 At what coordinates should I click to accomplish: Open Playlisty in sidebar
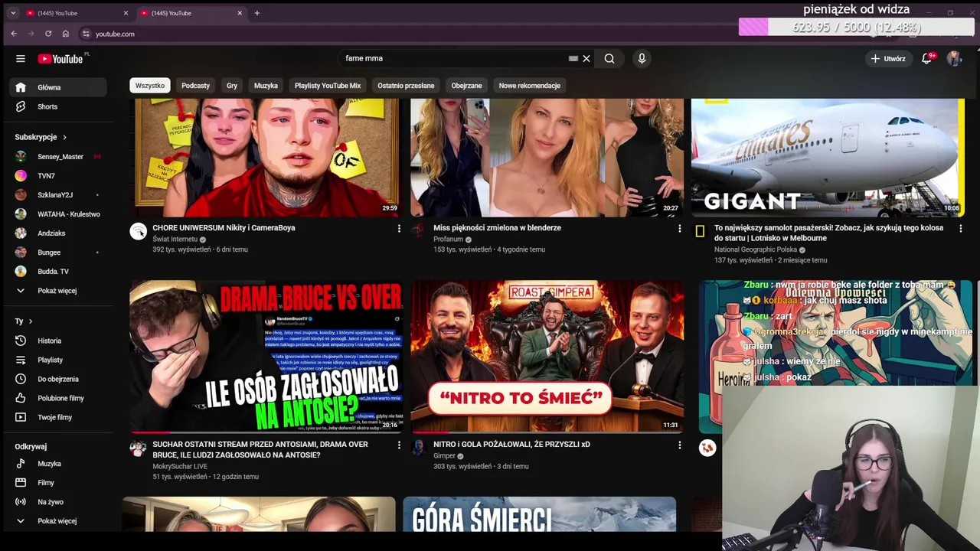(x=58, y=360)
